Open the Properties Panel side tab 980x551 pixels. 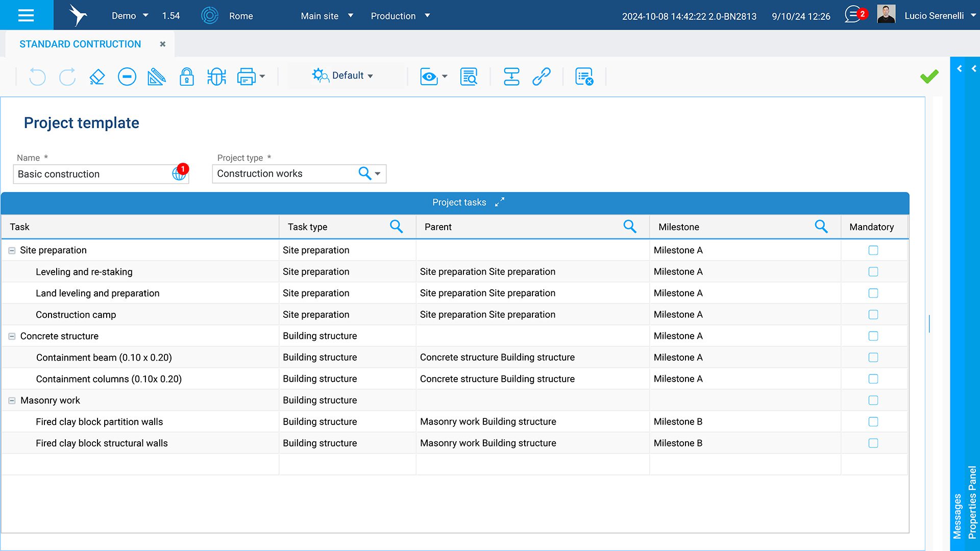click(972, 502)
